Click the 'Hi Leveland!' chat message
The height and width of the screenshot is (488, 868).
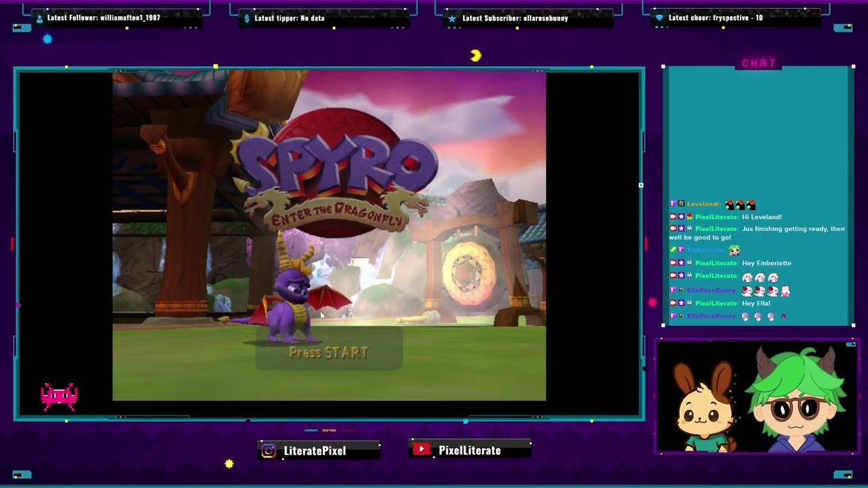[762, 217]
